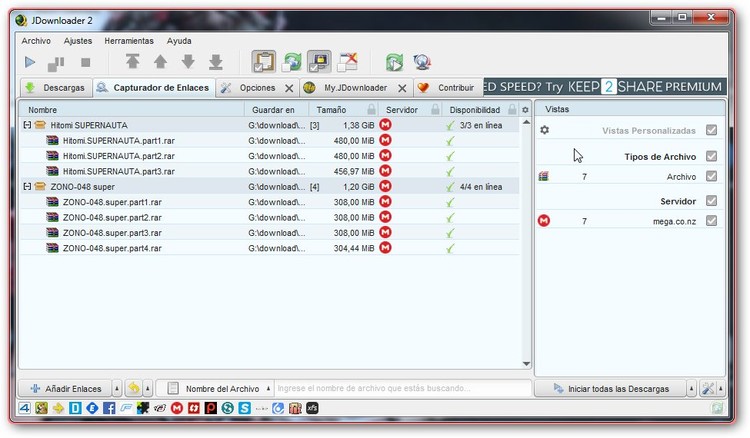This screenshot has width=750, height=438.
Task: Click the file name search input field
Action: tap(403, 388)
